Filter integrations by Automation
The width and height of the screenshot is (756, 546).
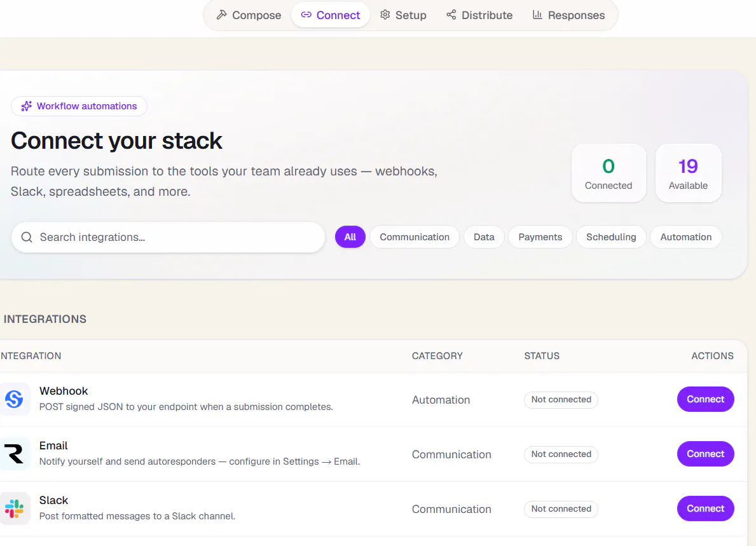686,237
